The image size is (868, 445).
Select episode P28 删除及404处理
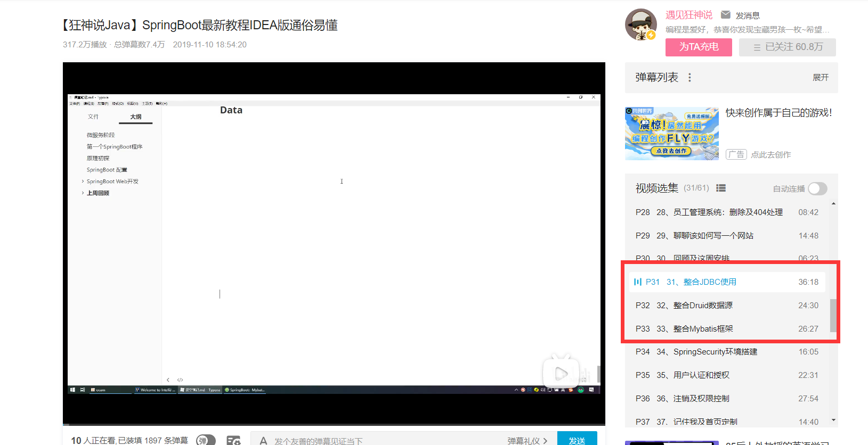coord(727,212)
